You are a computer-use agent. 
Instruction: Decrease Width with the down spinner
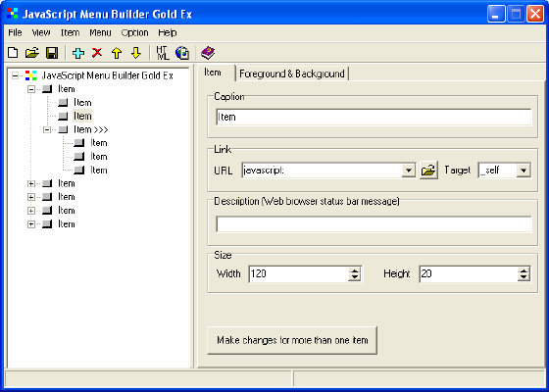tap(354, 277)
